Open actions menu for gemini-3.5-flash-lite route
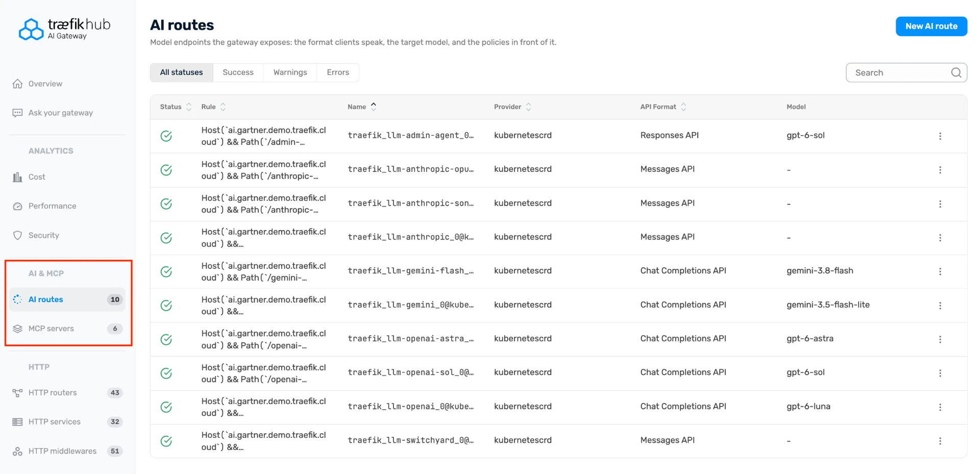Image resolution: width=980 pixels, height=474 pixels. (x=940, y=306)
